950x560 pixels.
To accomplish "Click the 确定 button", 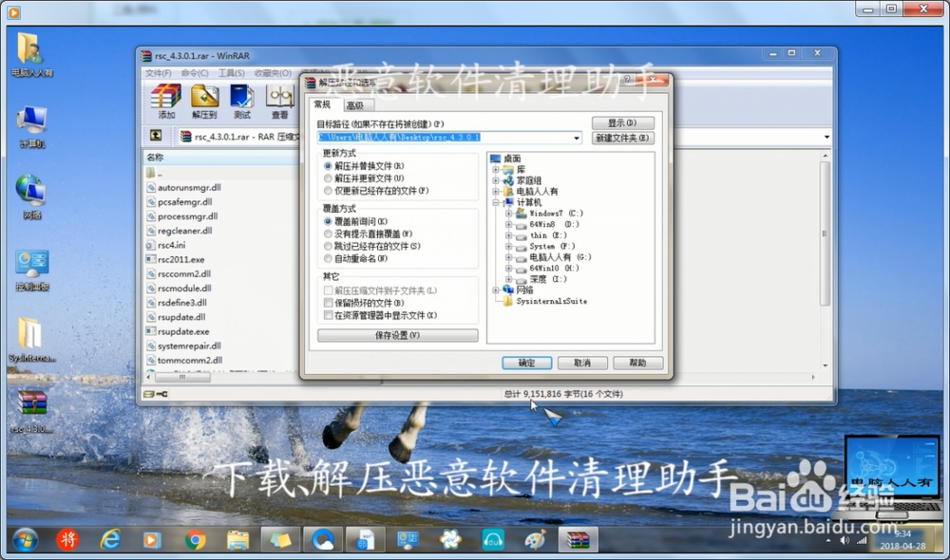I will coord(526,363).
